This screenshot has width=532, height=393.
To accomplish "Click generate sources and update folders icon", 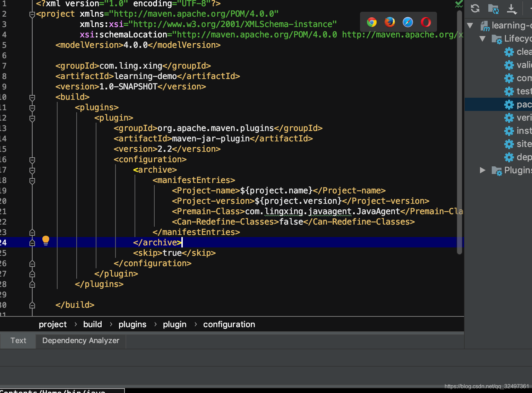I will [x=493, y=9].
